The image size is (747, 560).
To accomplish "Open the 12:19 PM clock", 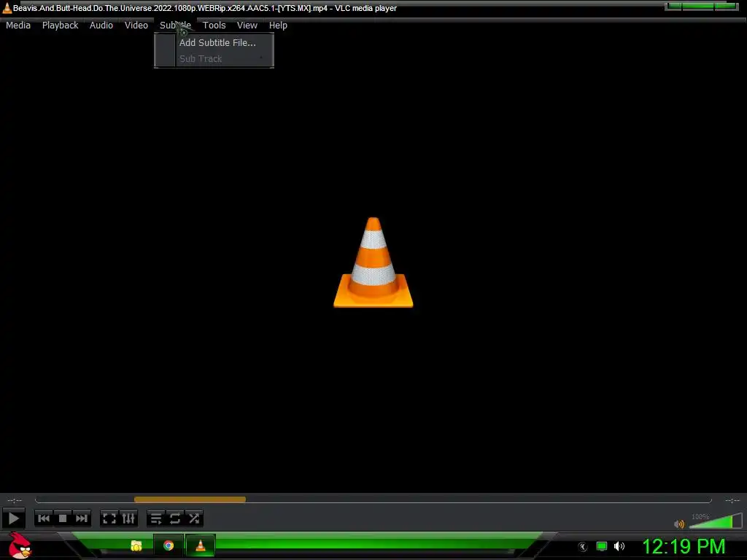I will click(x=684, y=546).
